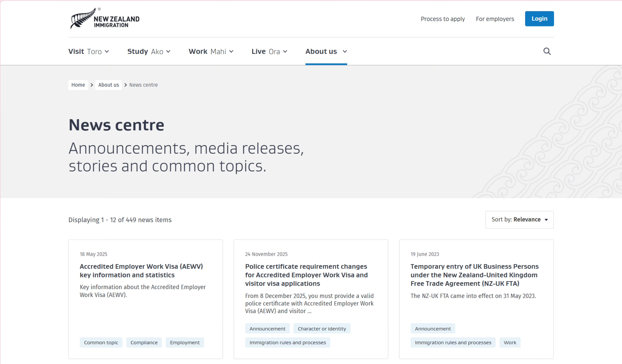
Task: Go to For employers page
Action: 495,19
